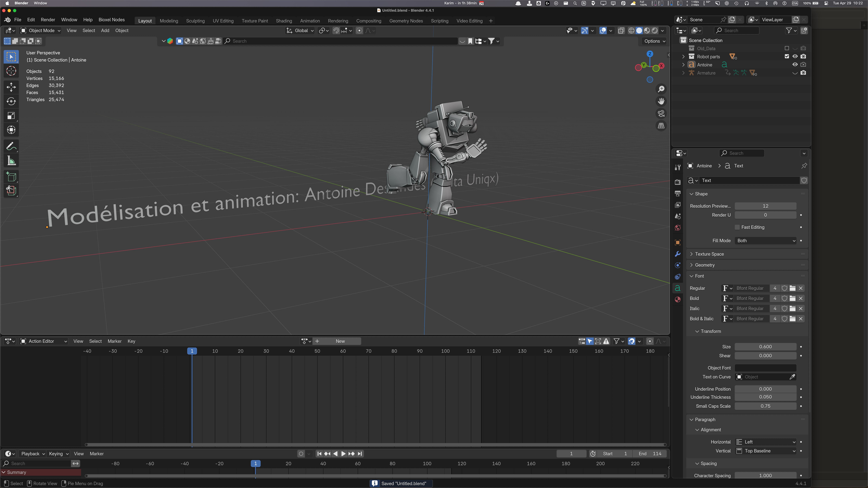The image size is (868, 488).
Task: Adjust the Resolution Preview slider
Action: point(766,206)
